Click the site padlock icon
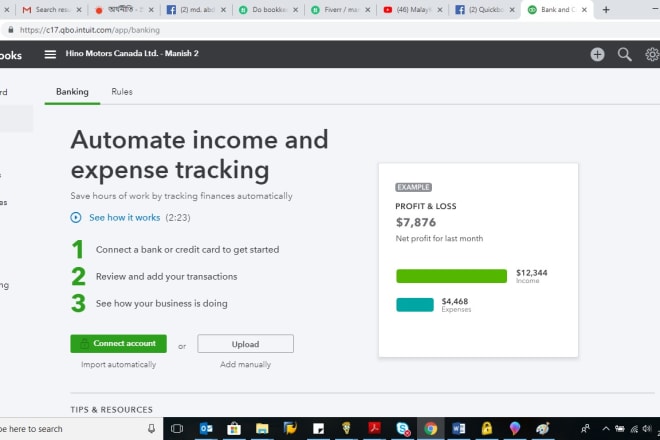The width and height of the screenshot is (660, 440). 11,30
